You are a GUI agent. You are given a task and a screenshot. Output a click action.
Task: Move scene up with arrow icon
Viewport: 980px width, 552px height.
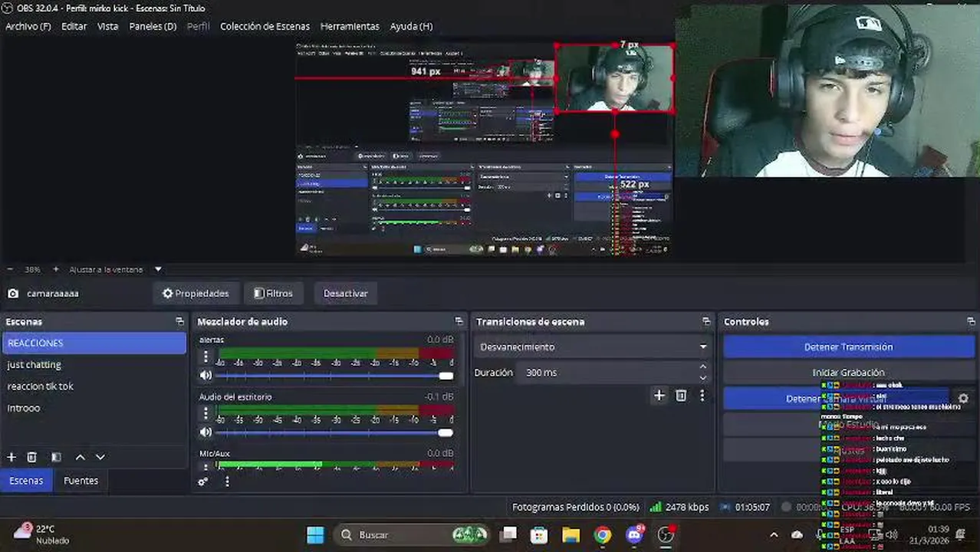pos(80,457)
